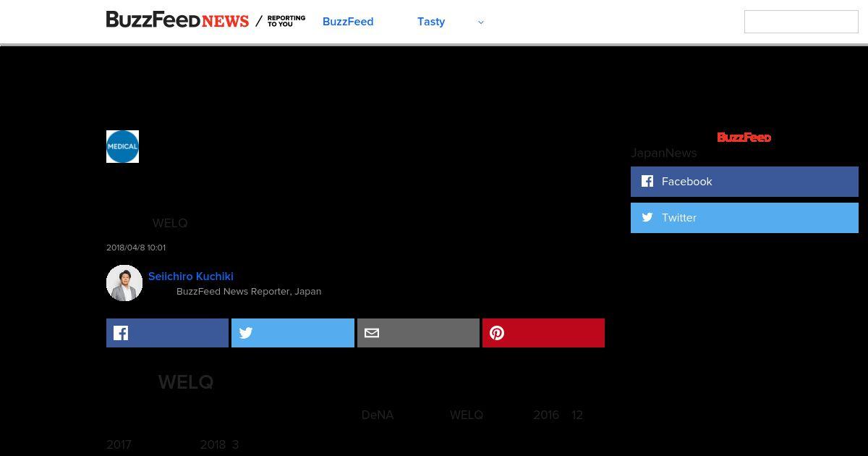The image size is (868, 456).
Task: Select the article timestamp 2018/04/8 10:01
Action: [136, 248]
